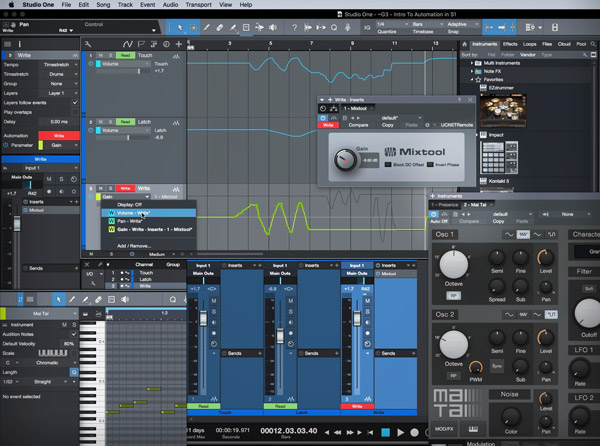Mute mixer channel 3 Write
The image size is (600, 446).
pos(367,301)
